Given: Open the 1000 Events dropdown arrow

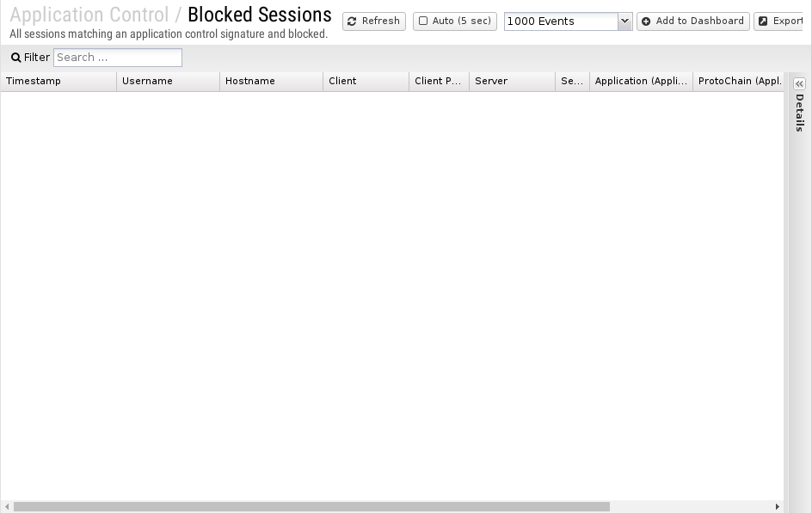Looking at the screenshot, I should [x=624, y=21].
